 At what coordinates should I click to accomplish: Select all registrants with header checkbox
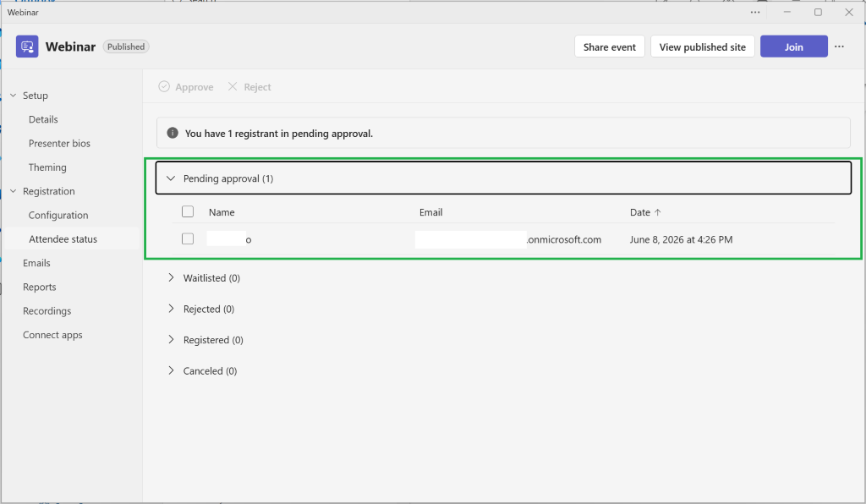[188, 211]
